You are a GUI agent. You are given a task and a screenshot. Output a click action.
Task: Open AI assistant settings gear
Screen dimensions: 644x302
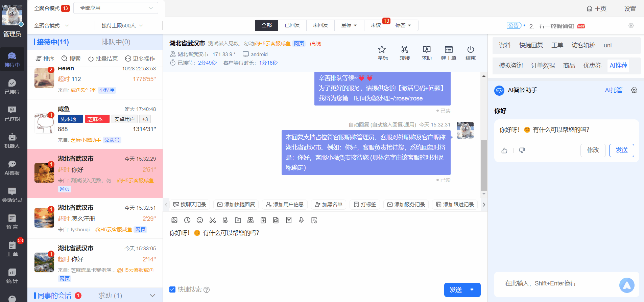pos(634,90)
